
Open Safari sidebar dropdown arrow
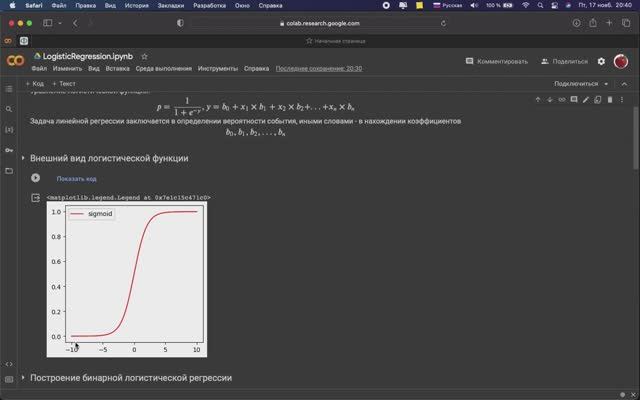(x=60, y=23)
